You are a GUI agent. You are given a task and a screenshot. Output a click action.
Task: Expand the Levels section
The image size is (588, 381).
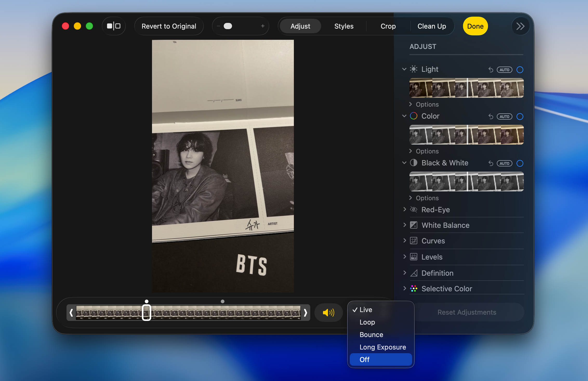point(405,257)
